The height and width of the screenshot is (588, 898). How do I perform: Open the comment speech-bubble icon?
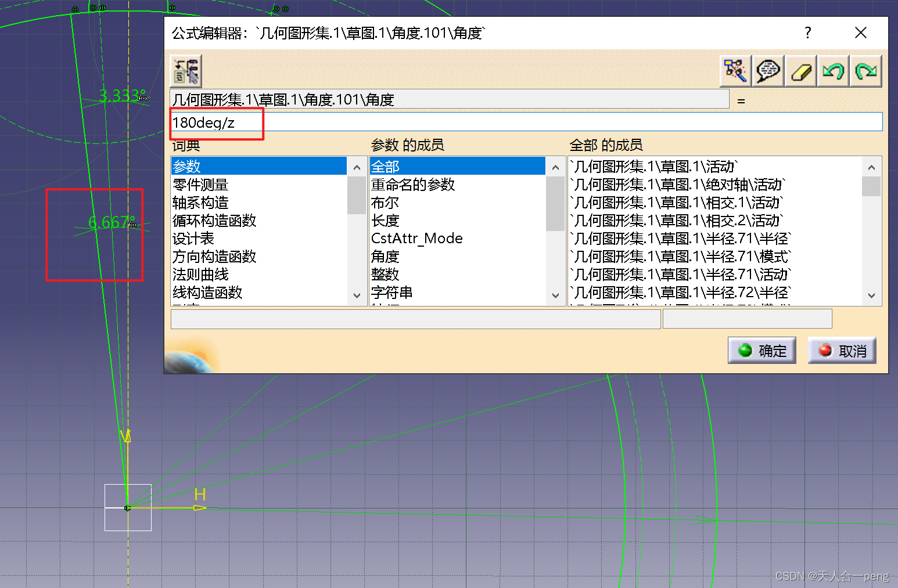point(768,71)
